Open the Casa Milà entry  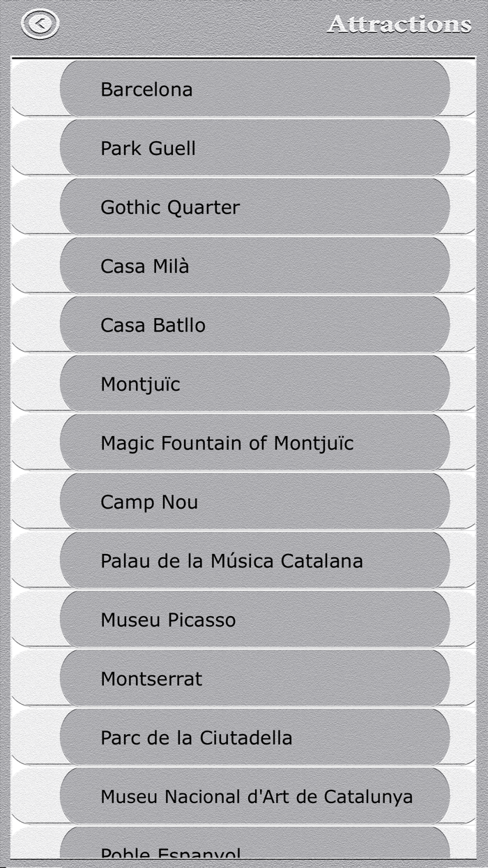tap(254, 265)
